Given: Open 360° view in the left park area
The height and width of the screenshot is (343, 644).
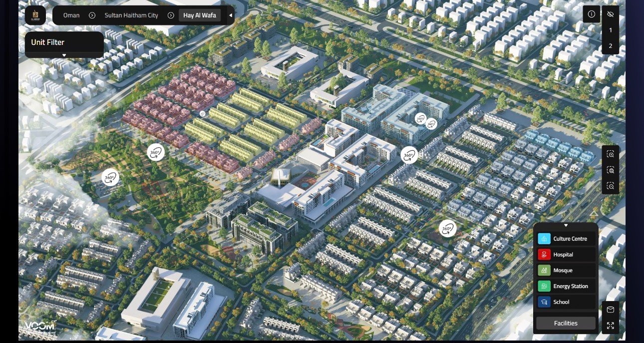Looking at the screenshot, I should pyautogui.click(x=110, y=177).
